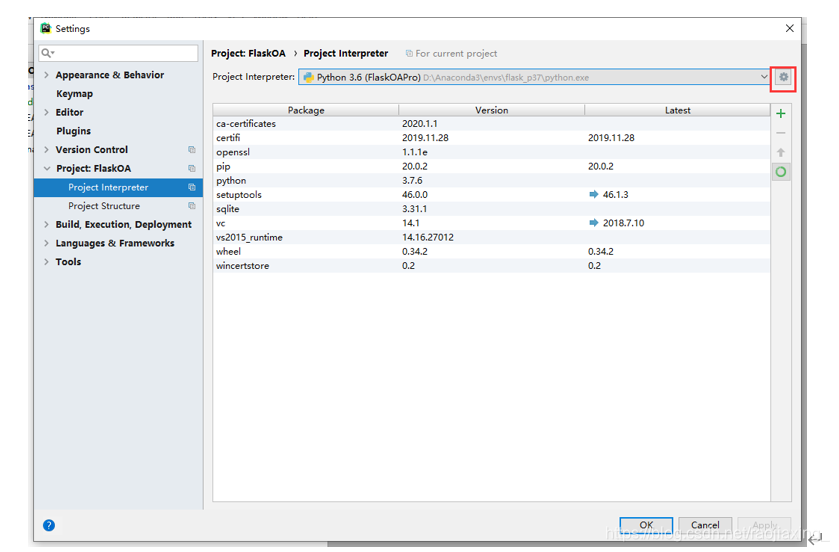Screen dimensions: 839x552
Task: Click the For current project label
Action: (456, 53)
